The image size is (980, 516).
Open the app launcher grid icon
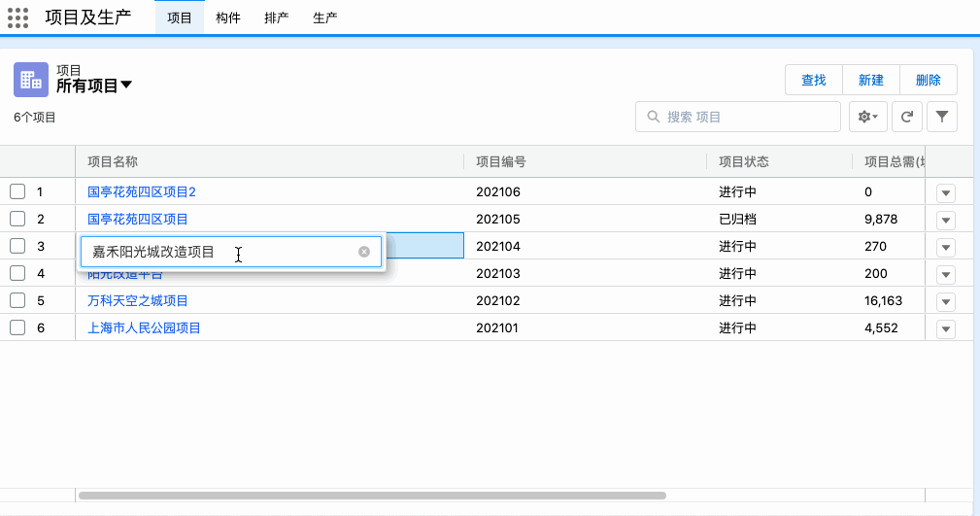18,17
